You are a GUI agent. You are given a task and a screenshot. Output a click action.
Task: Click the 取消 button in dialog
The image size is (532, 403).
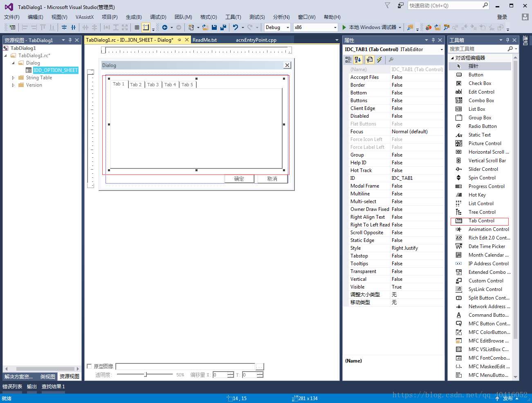[x=272, y=179]
